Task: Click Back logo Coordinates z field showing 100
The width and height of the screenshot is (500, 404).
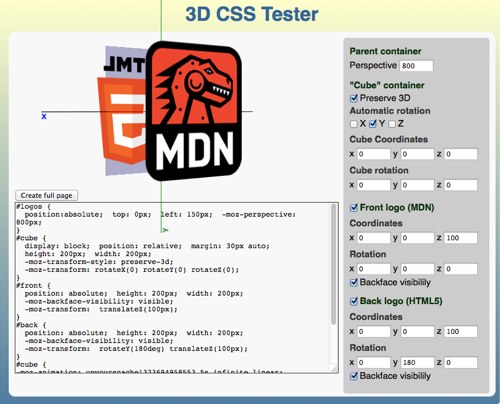Action: pos(461,331)
